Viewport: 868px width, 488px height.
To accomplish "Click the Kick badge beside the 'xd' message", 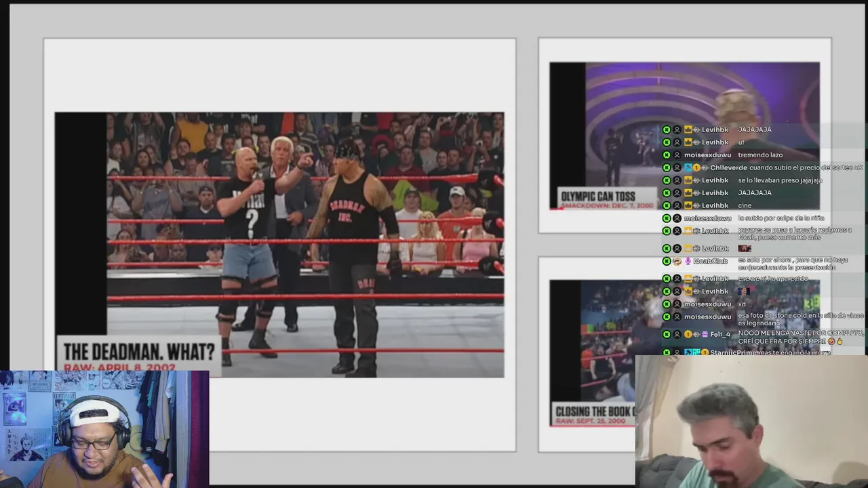I will [667, 304].
